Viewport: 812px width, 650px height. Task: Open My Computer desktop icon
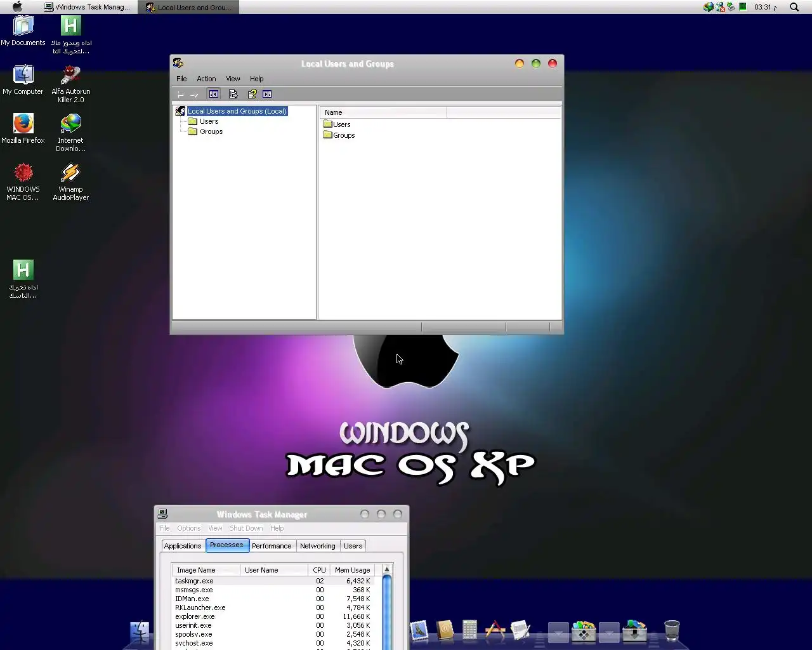(x=23, y=79)
